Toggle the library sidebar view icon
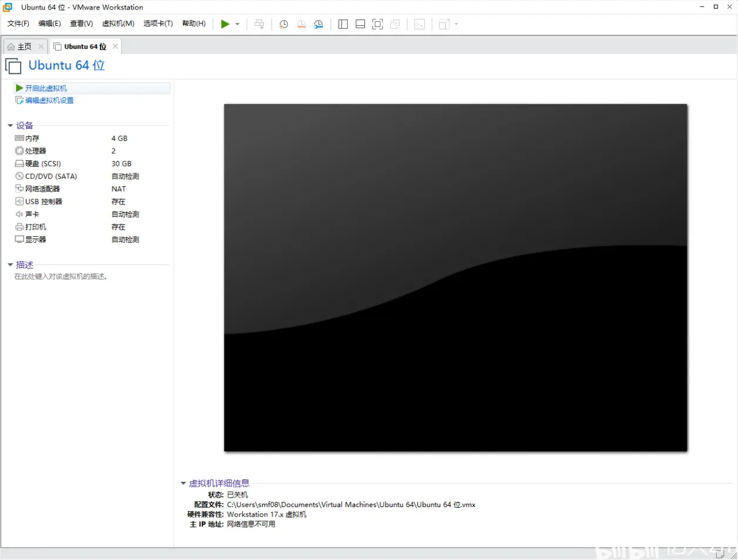 [343, 24]
